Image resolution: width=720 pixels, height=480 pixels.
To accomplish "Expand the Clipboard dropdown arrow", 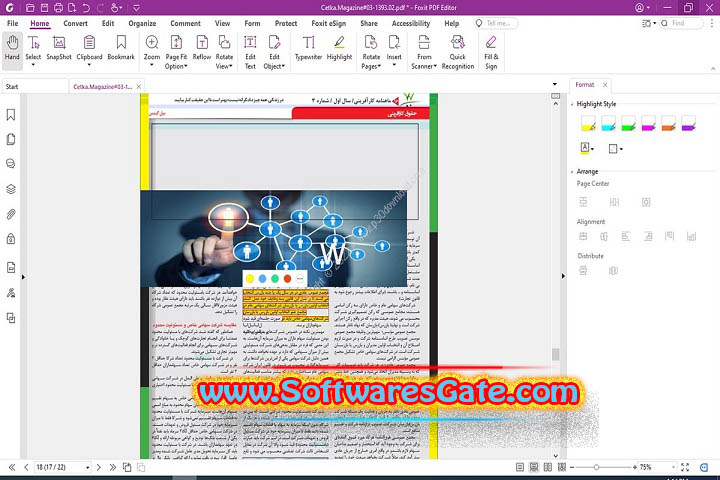I will tap(89, 65).
